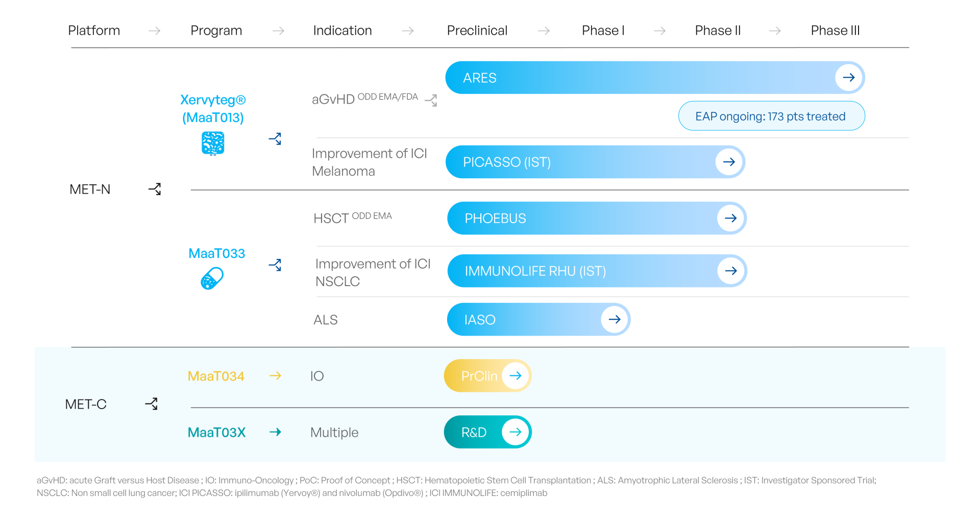The image size is (980, 520).
Task: Select the Phase III column header
Action: coord(835,31)
